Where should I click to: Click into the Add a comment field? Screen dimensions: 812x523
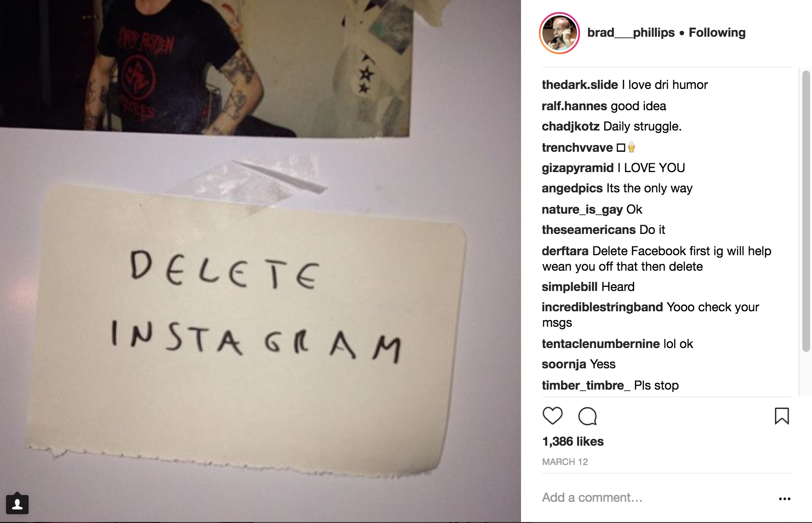(657, 497)
